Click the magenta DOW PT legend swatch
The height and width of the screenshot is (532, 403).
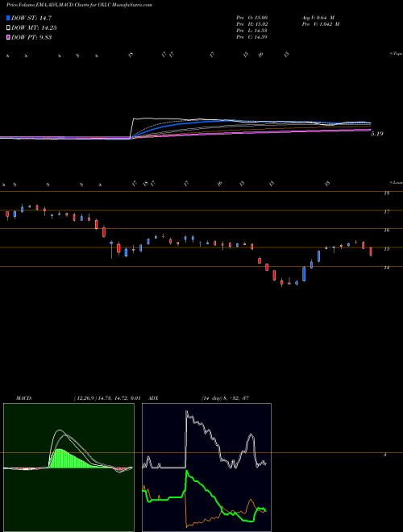pyautogui.click(x=8, y=37)
